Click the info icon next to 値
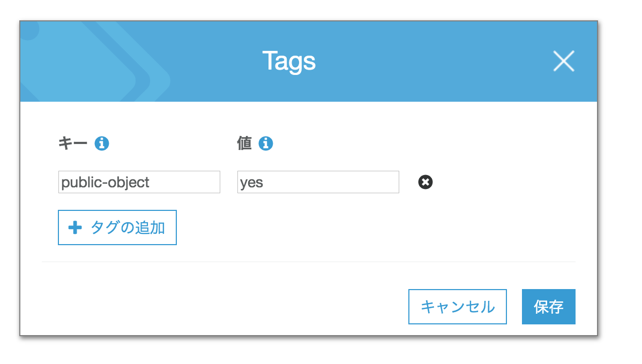The width and height of the screenshot is (642, 364). click(266, 143)
